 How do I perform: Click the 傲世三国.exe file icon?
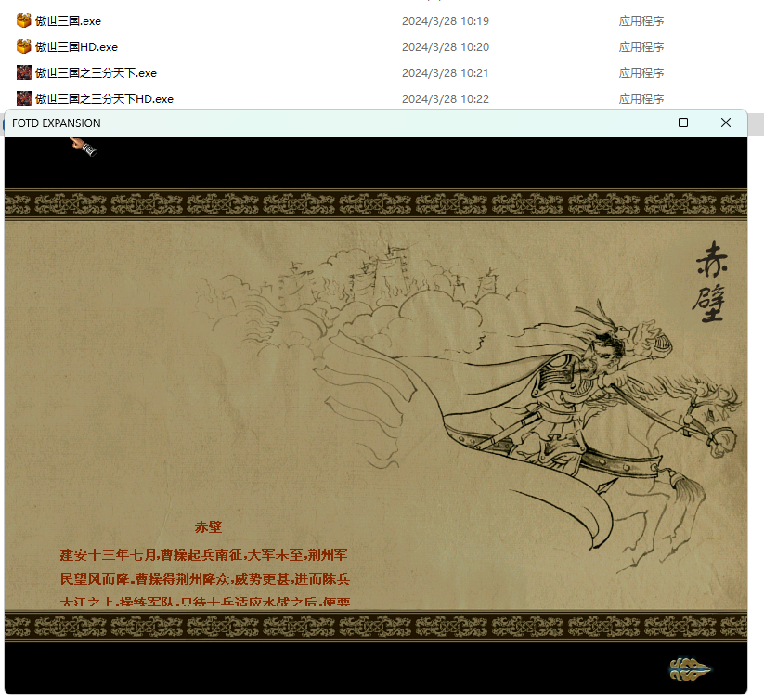tap(24, 21)
